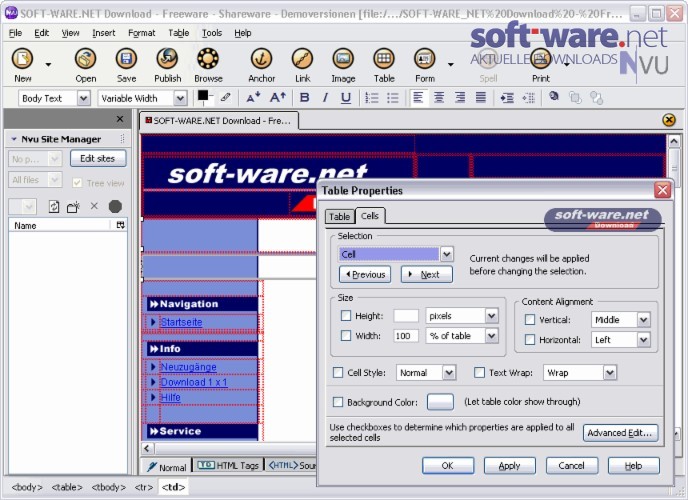Open the Horizontal Left dropdown
Image resolution: width=688 pixels, height=500 pixels.
(620, 339)
